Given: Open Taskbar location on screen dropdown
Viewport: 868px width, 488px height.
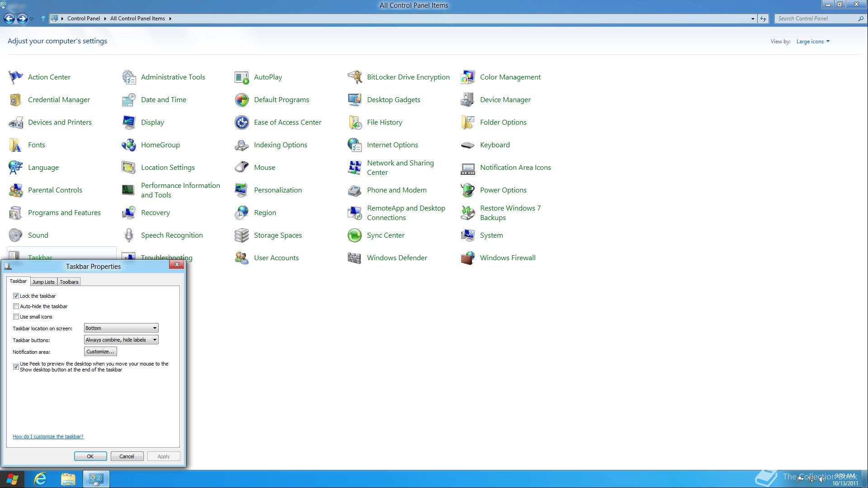Looking at the screenshot, I should (121, 328).
